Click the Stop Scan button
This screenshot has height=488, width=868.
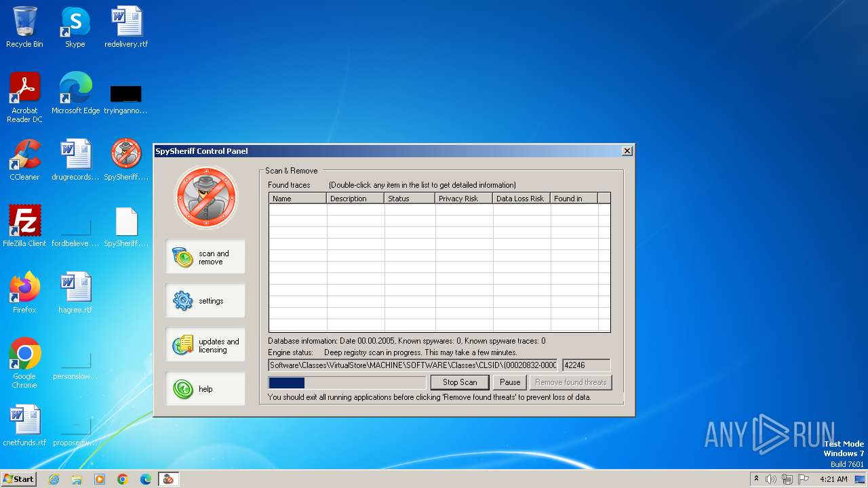coord(460,382)
